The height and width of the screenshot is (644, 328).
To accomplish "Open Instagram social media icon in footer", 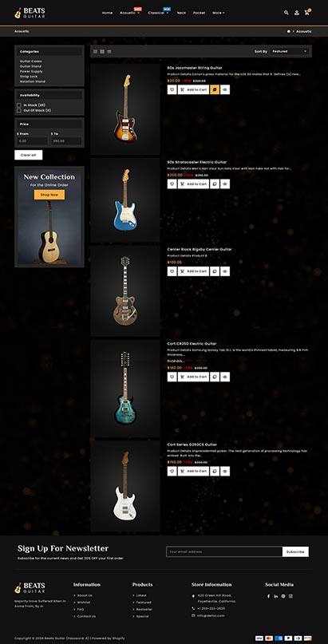I will [x=290, y=596].
